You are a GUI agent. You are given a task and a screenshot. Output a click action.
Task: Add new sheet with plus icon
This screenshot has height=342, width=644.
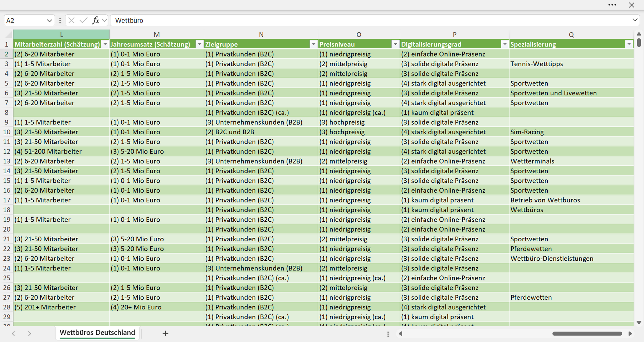pyautogui.click(x=165, y=333)
